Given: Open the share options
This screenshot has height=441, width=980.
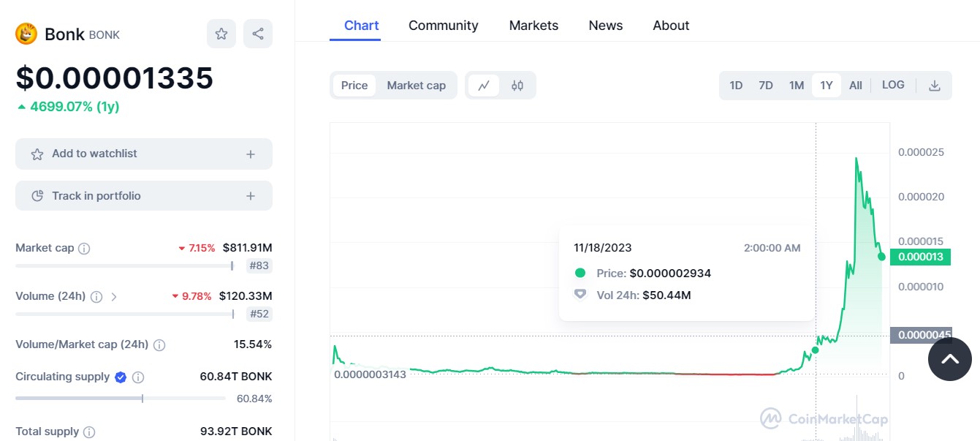Looking at the screenshot, I should tap(258, 34).
